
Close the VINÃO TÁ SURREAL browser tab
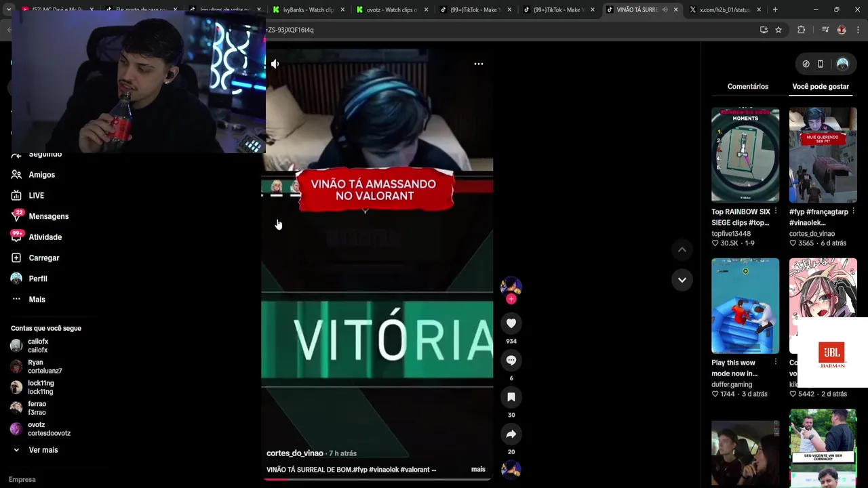[x=675, y=9]
